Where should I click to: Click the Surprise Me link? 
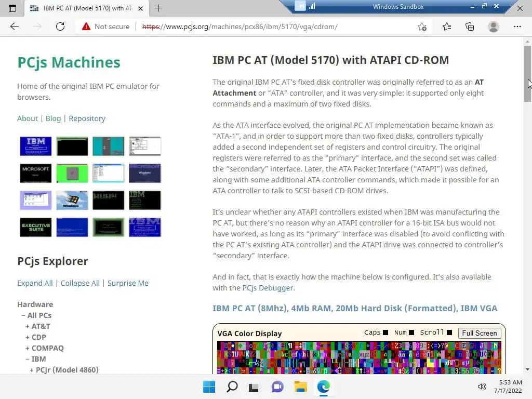(128, 283)
